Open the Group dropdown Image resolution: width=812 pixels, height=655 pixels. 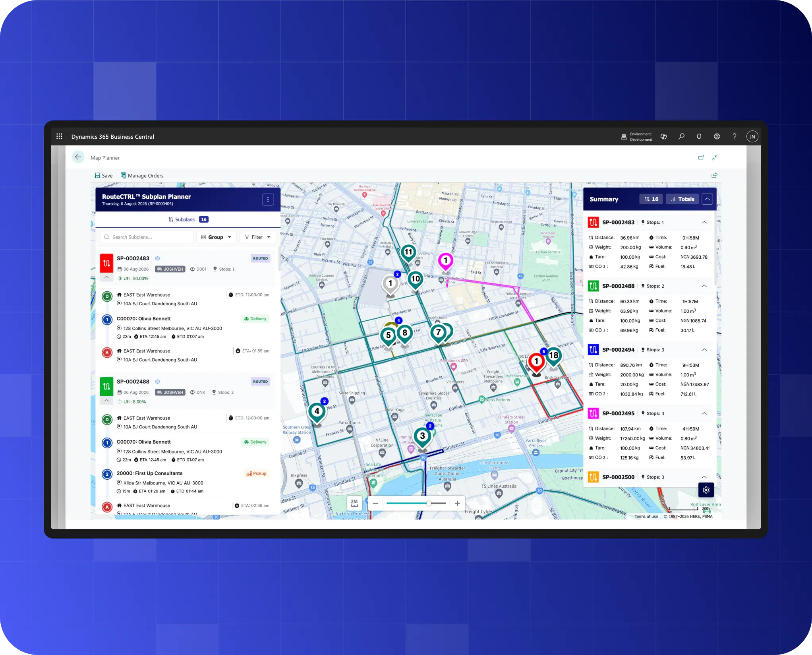coord(216,237)
